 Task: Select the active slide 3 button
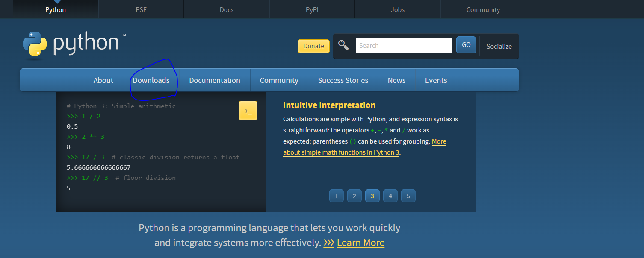pyautogui.click(x=372, y=196)
